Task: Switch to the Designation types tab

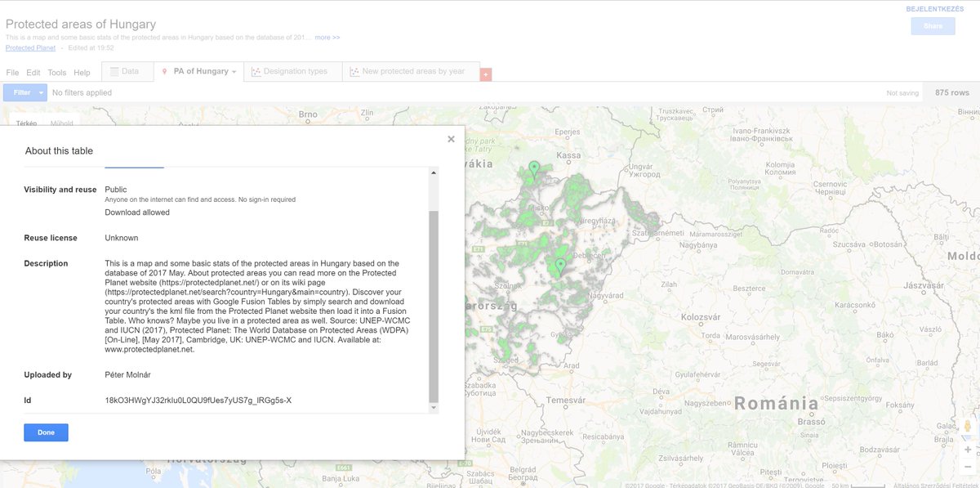Action: point(293,71)
